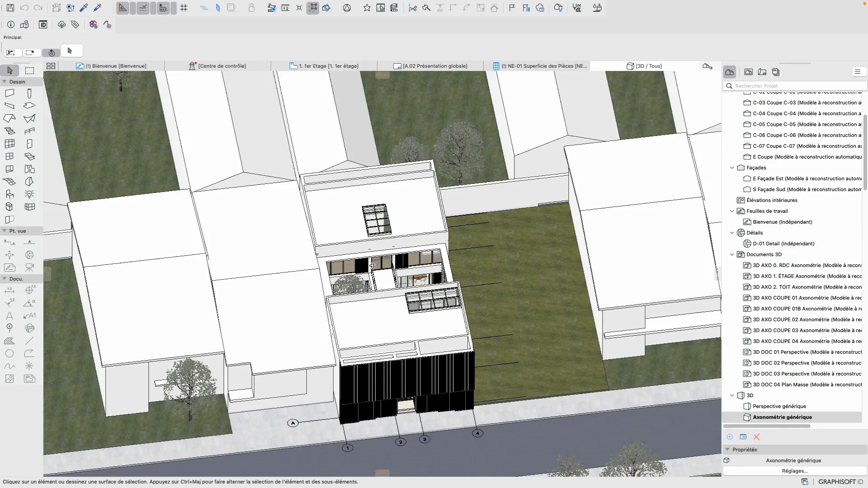Select the Circle drawing tool

tap(9, 354)
